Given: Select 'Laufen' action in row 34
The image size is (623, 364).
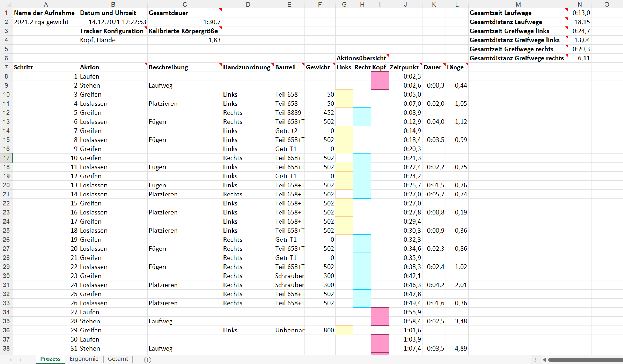Looking at the screenshot, I should (113, 312).
